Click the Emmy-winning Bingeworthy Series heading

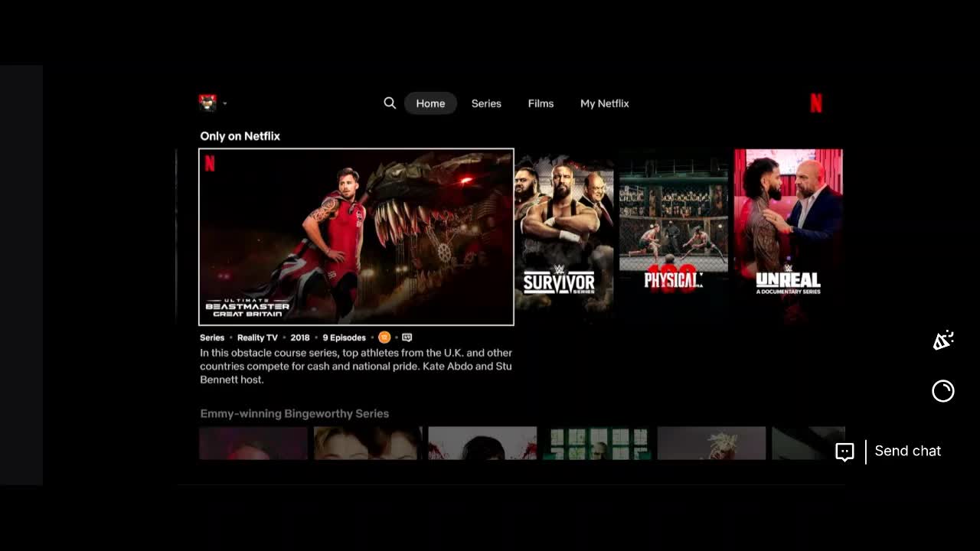[294, 413]
